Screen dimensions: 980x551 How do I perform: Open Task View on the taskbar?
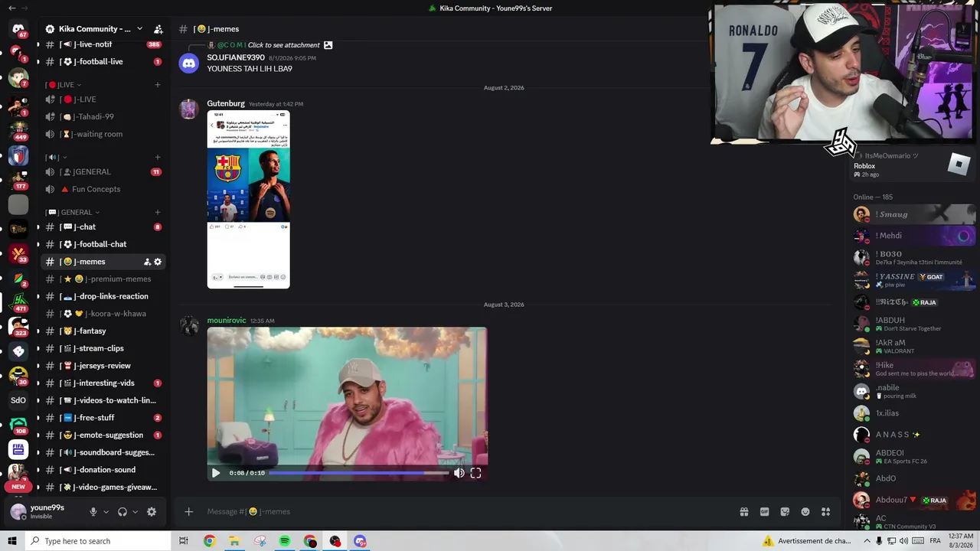point(184,541)
